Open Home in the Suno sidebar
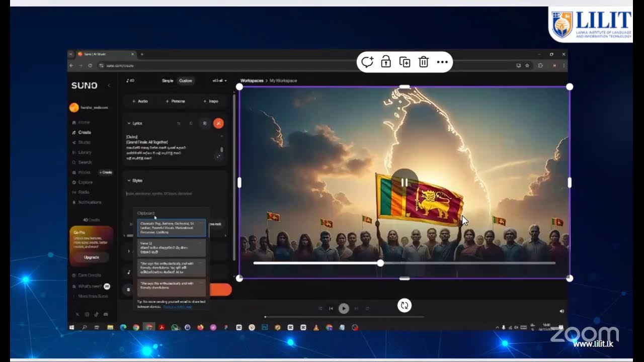 coord(80,122)
